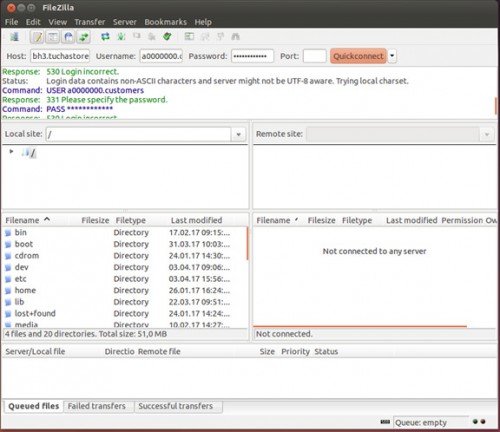Open the directory listing filters icon
The width and height of the screenshot is (500, 432).
point(189,37)
